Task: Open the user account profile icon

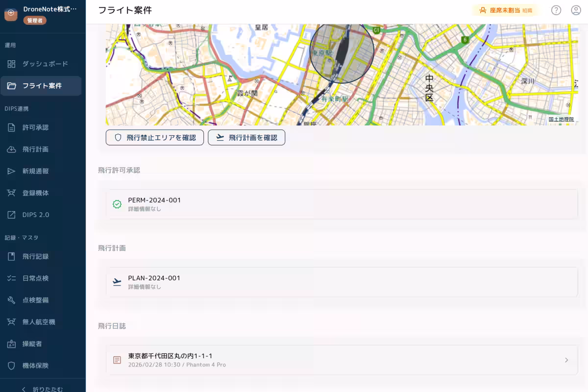Action: [576, 10]
